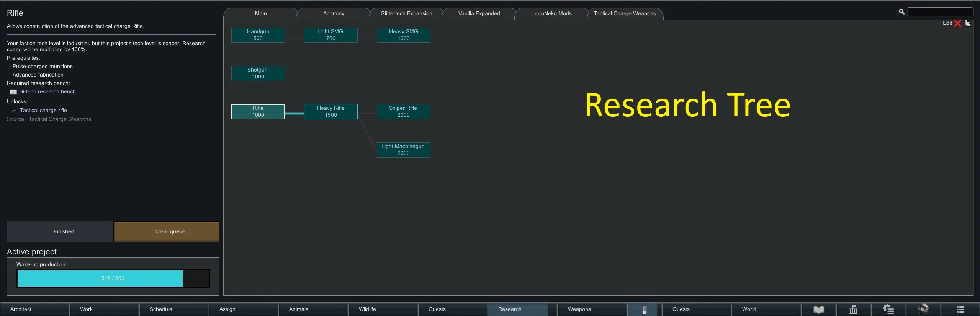Select the Light Machinegun research node
Screen dimensions: 980x316
(403, 150)
